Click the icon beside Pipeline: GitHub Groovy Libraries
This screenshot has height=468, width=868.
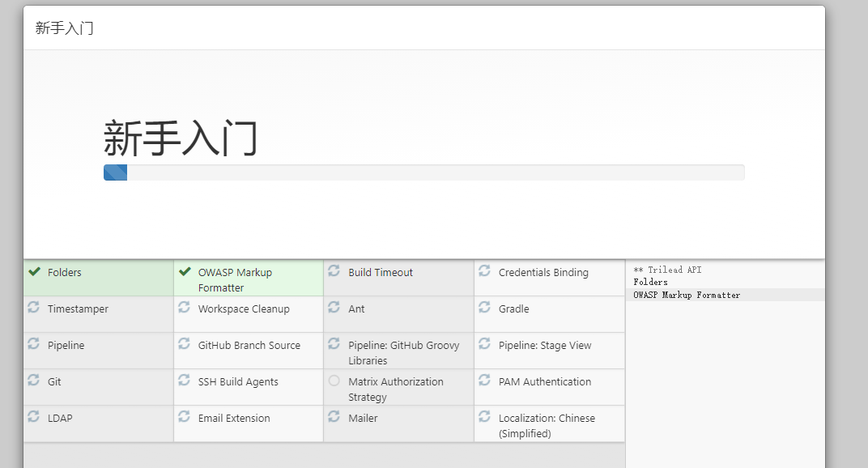point(334,344)
